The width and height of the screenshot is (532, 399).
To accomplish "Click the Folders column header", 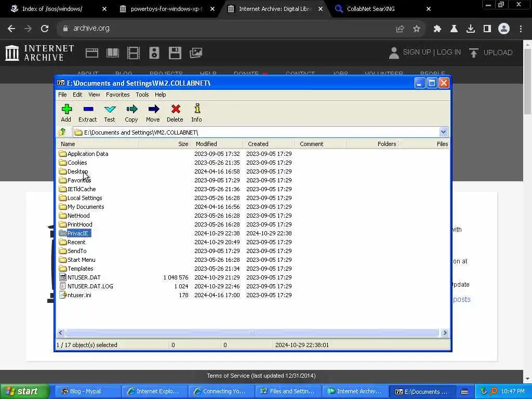I will (373, 144).
